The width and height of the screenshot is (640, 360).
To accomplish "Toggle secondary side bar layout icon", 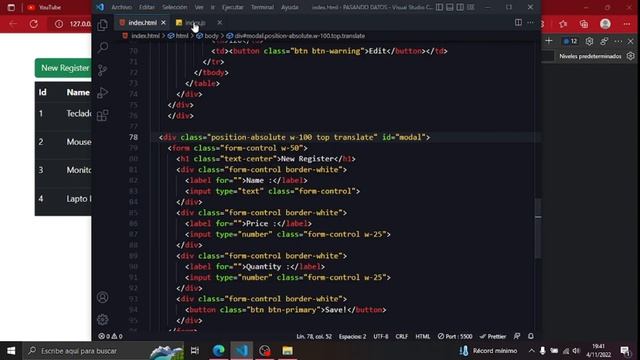I will [460, 7].
